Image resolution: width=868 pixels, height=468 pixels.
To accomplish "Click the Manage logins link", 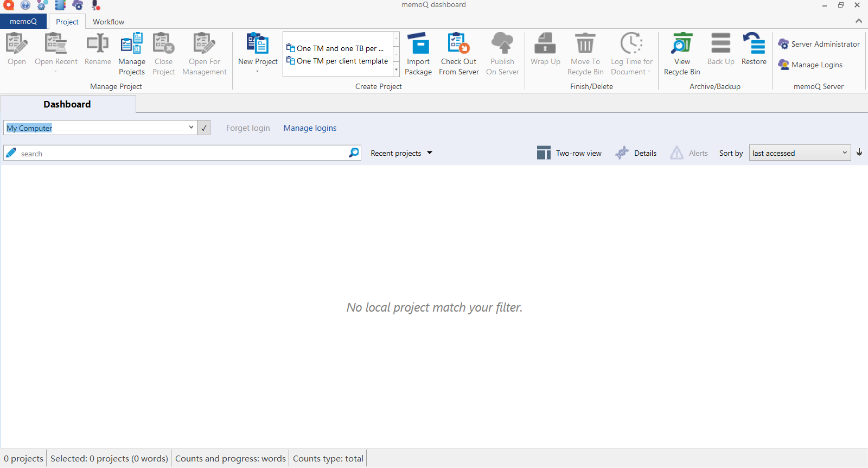I will [x=310, y=128].
